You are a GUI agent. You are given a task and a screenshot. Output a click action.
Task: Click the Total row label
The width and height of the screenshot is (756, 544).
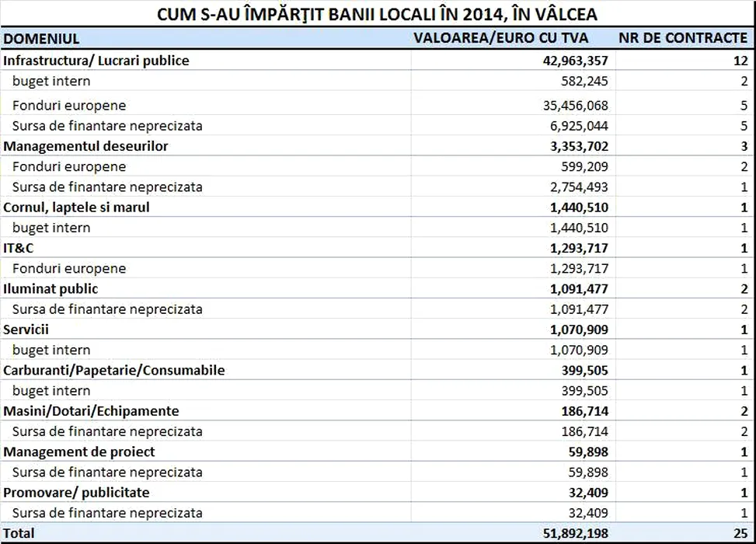(x=19, y=533)
